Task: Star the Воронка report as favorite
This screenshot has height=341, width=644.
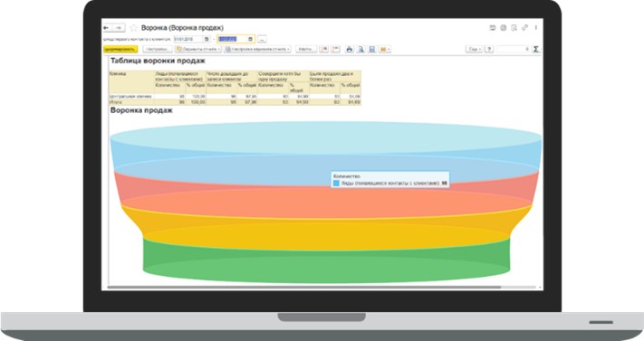Action: [x=133, y=28]
